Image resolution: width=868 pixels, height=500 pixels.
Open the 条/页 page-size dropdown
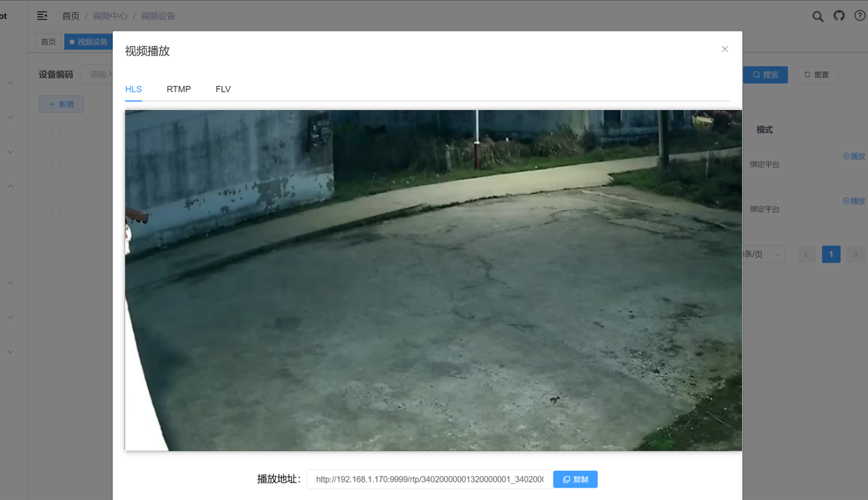click(759, 254)
